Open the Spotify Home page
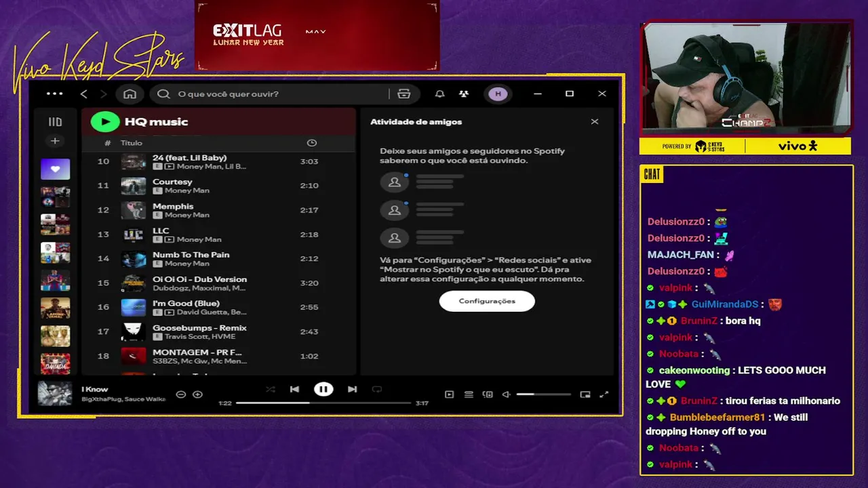Screen dimensions: 868x488 (x=130, y=94)
